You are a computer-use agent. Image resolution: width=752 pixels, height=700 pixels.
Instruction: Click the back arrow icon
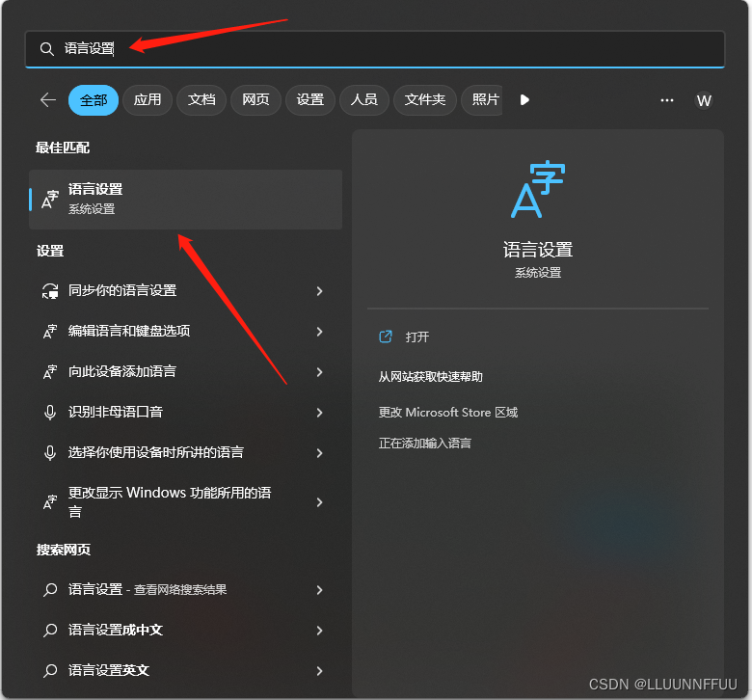click(48, 100)
